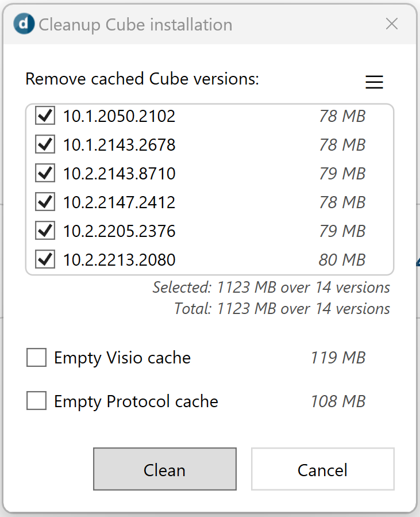Click the Total 1123 MB summary line
420x517 pixels.
(282, 309)
